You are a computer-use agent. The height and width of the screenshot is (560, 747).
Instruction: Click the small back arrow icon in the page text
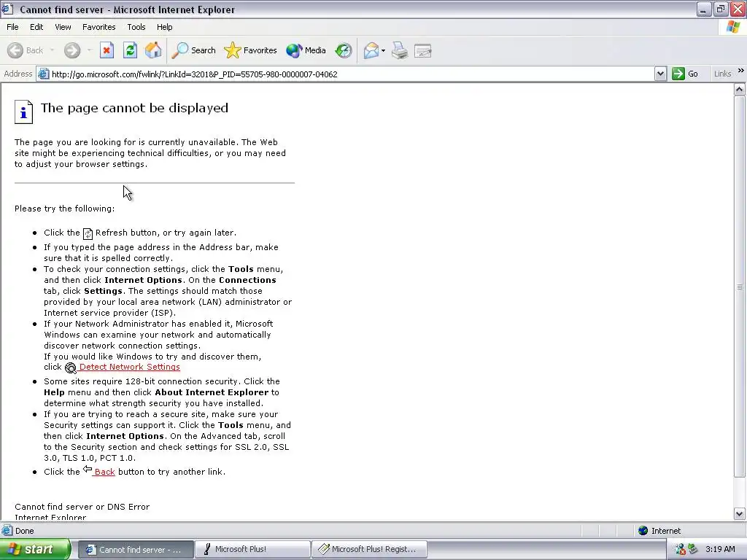[x=88, y=470]
